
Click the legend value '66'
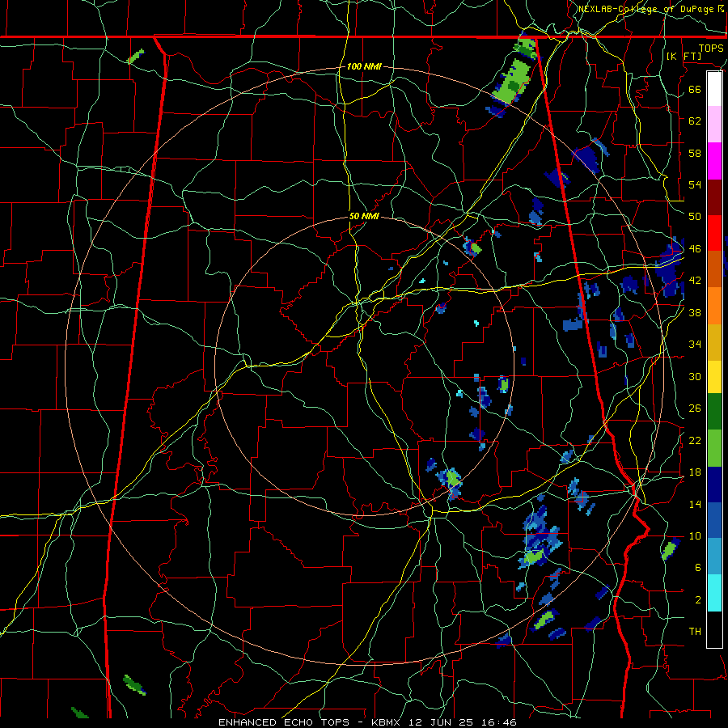(x=695, y=89)
